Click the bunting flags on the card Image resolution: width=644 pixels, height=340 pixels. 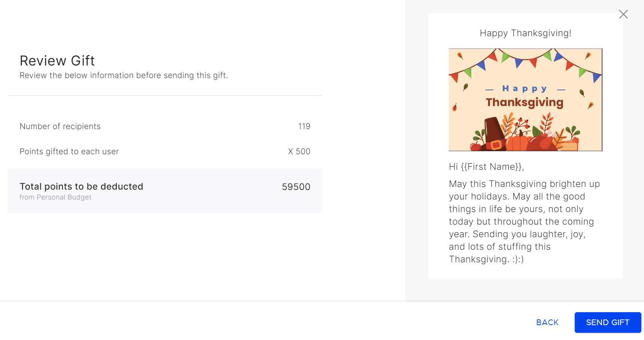coord(525,63)
